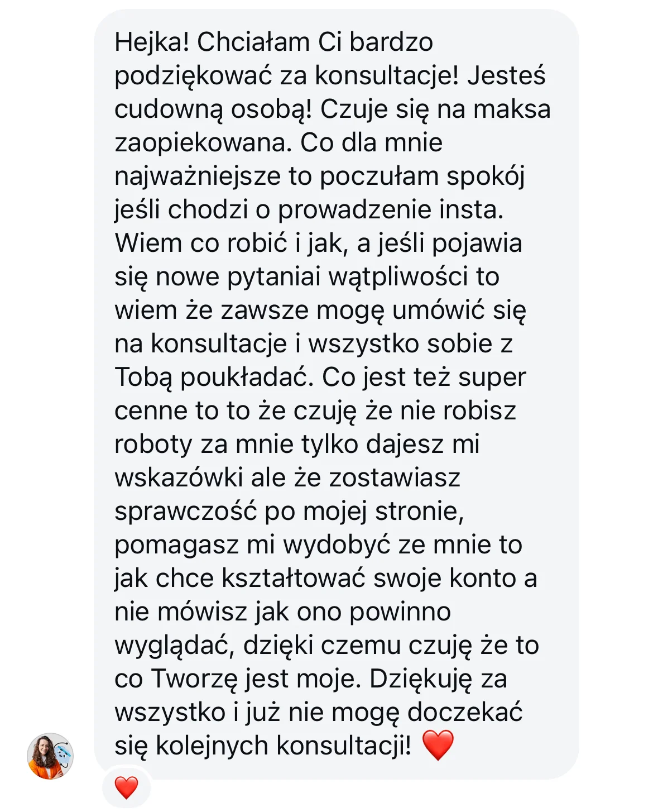The image size is (658, 812).
Task: Tap the red heart reaction below the message
Action: pos(126,787)
